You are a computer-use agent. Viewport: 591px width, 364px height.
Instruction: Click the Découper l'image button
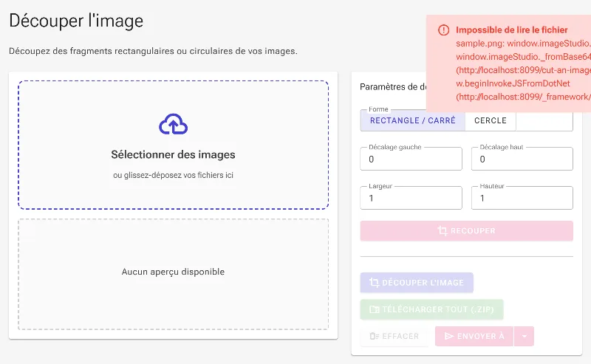click(417, 283)
